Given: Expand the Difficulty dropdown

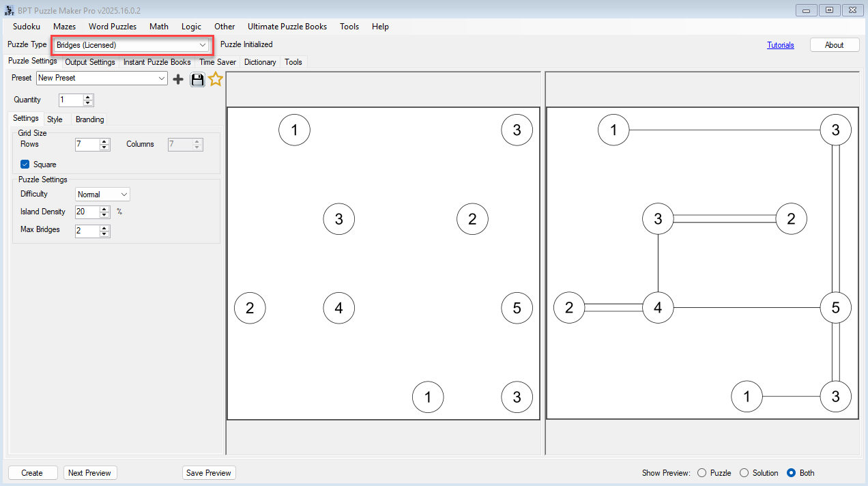Looking at the screenshot, I should [x=126, y=194].
